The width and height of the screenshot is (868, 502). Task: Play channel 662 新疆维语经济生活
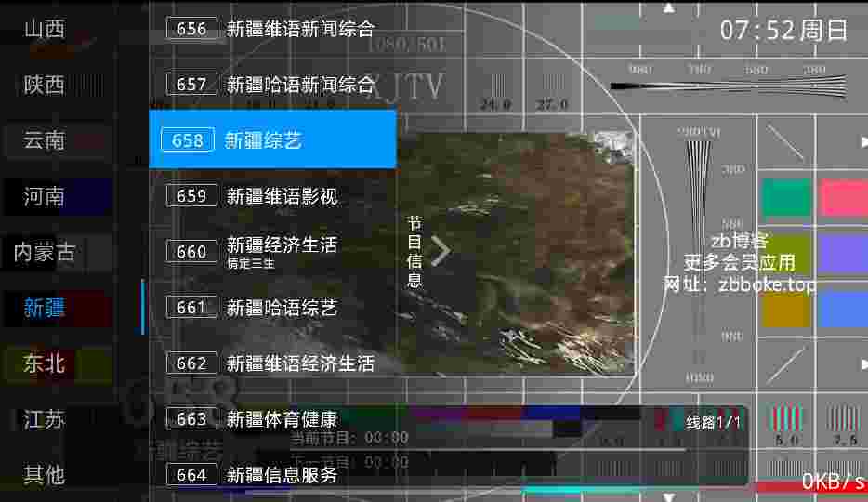272,363
